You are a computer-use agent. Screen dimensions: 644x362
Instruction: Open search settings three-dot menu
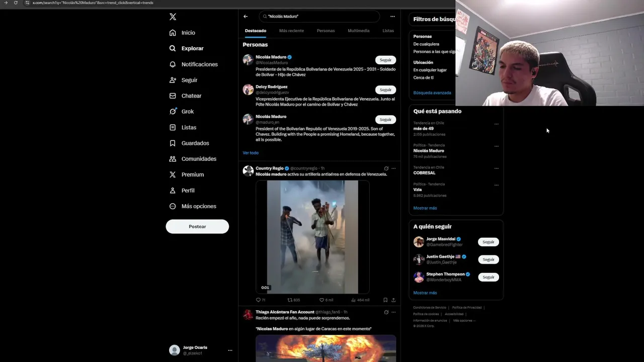tap(392, 17)
